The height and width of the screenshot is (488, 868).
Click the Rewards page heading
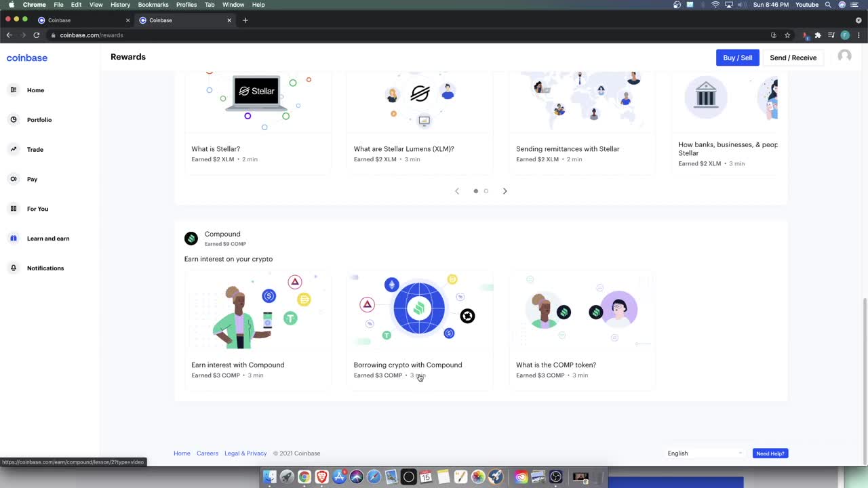(x=128, y=57)
